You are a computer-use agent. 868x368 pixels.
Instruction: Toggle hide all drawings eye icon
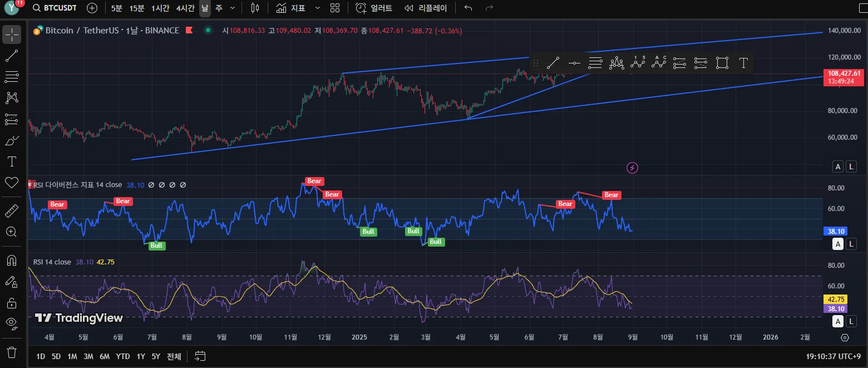click(12, 324)
